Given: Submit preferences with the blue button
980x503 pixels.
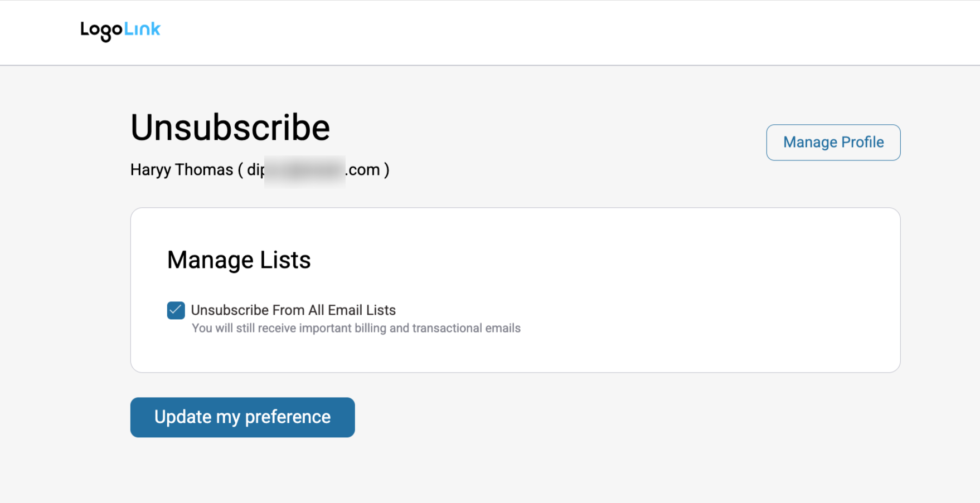Looking at the screenshot, I should pos(242,417).
